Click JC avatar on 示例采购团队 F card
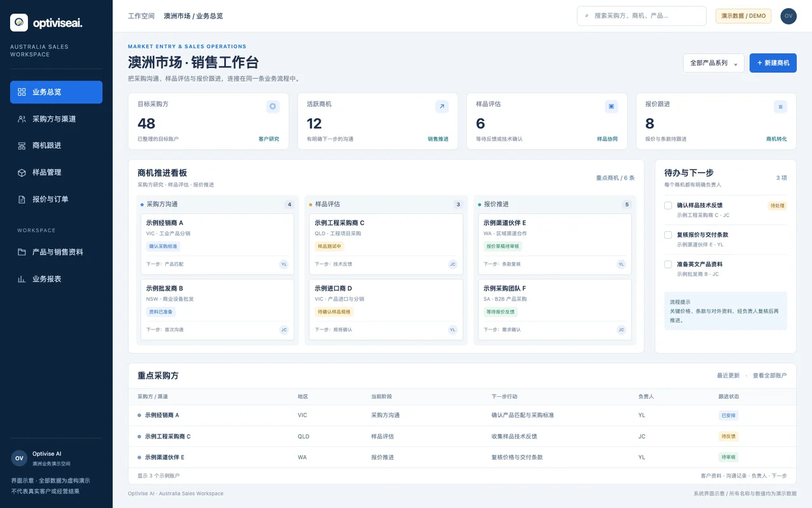 621,330
